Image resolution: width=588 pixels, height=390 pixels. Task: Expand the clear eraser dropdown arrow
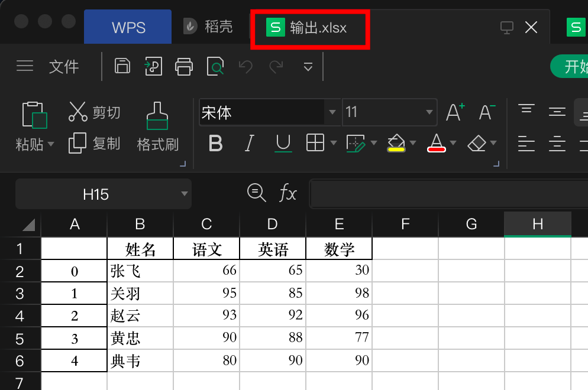493,143
